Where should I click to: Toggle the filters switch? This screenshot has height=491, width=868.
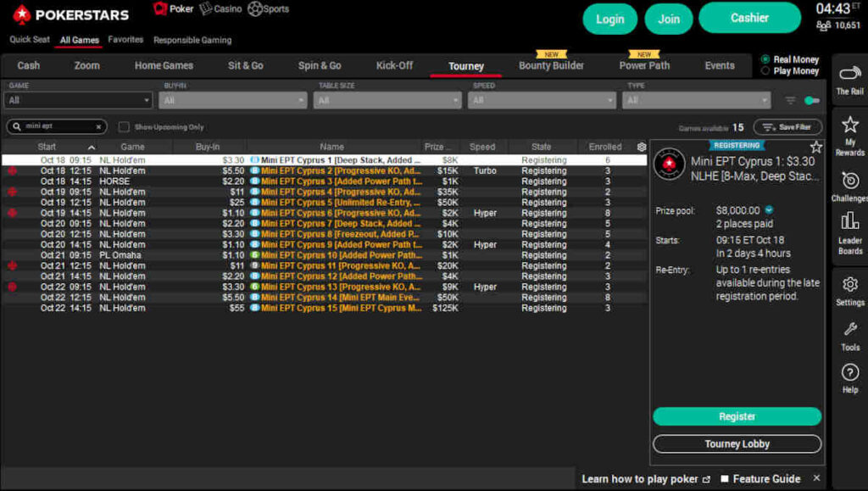tap(811, 100)
